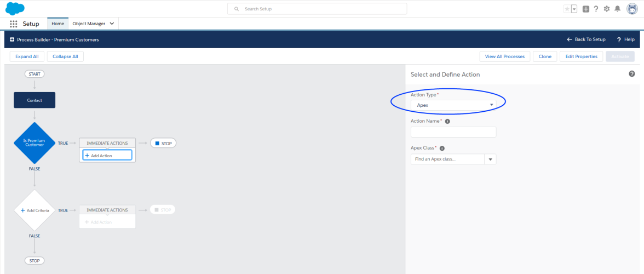View notifications bell icon
Image resolution: width=644 pixels, height=274 pixels.
click(617, 9)
